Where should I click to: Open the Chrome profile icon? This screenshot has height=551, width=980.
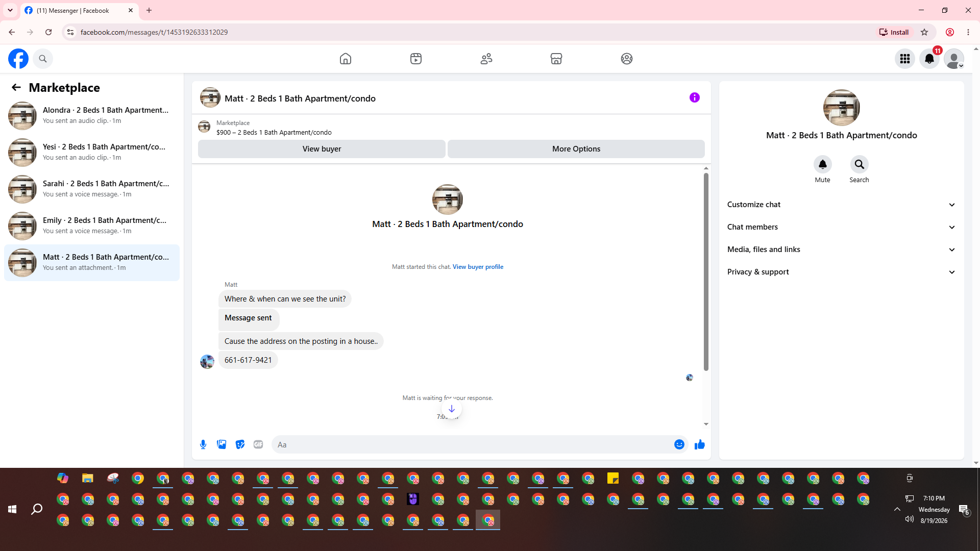pos(950,32)
